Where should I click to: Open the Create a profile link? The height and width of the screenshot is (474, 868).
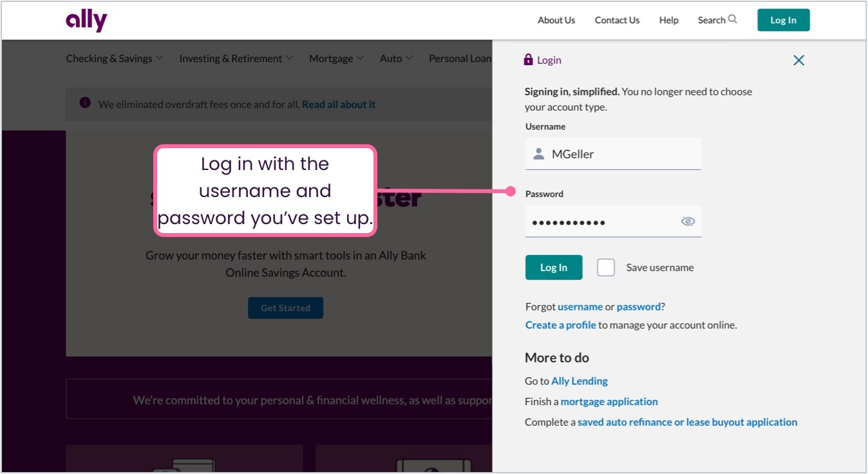(x=561, y=325)
